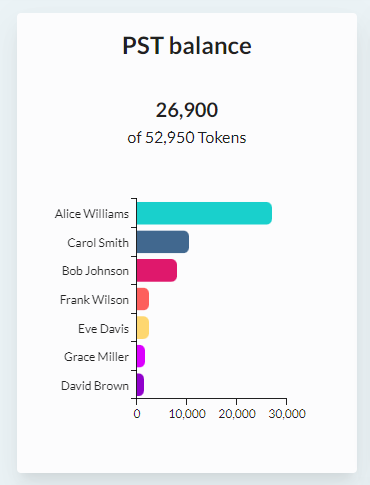The height and width of the screenshot is (485, 370).
Task: Select the Grace Miller axis label
Action: click(96, 357)
